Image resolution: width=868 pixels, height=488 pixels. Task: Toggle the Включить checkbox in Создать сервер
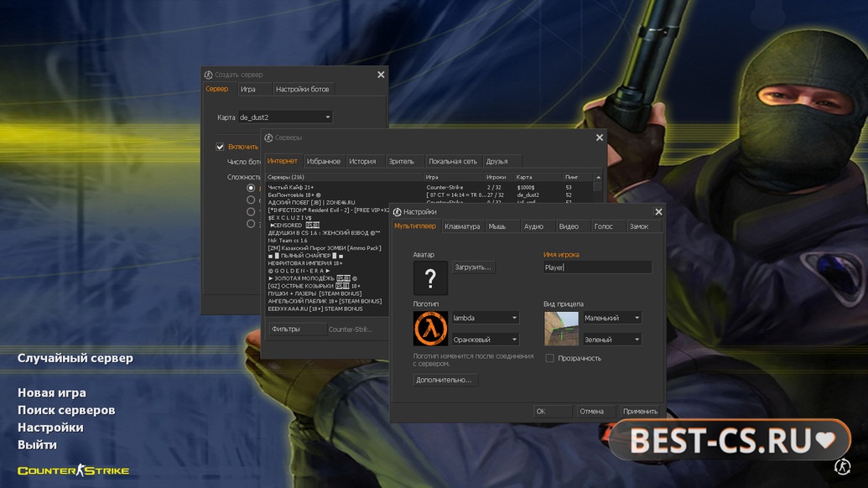click(x=220, y=147)
